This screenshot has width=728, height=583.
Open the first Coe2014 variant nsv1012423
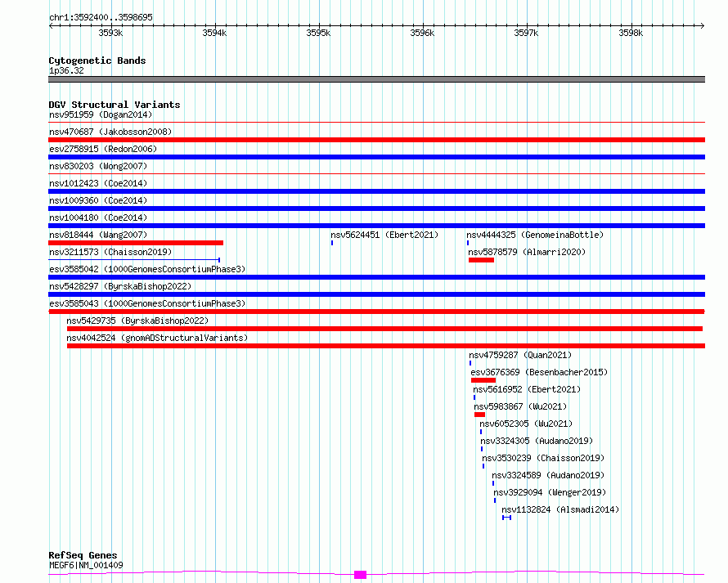98,183
